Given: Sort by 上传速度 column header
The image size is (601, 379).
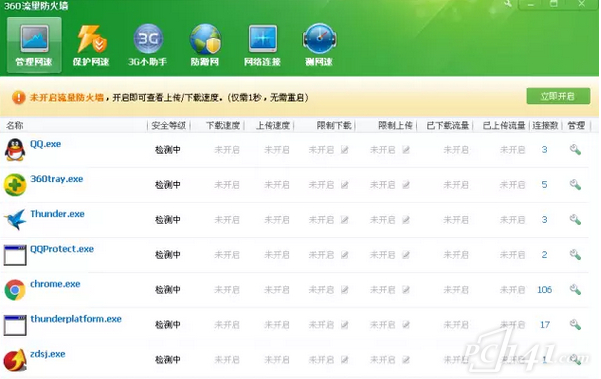Looking at the screenshot, I should [x=273, y=125].
